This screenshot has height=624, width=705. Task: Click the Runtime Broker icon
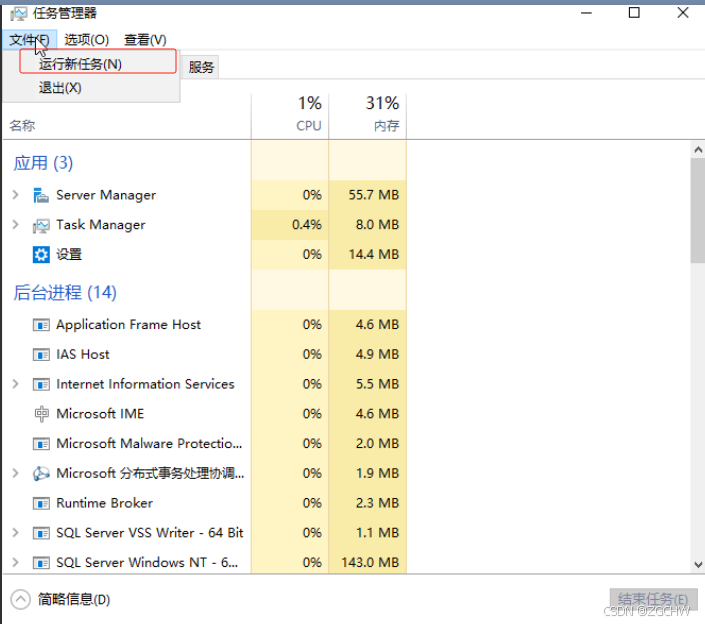[41, 503]
